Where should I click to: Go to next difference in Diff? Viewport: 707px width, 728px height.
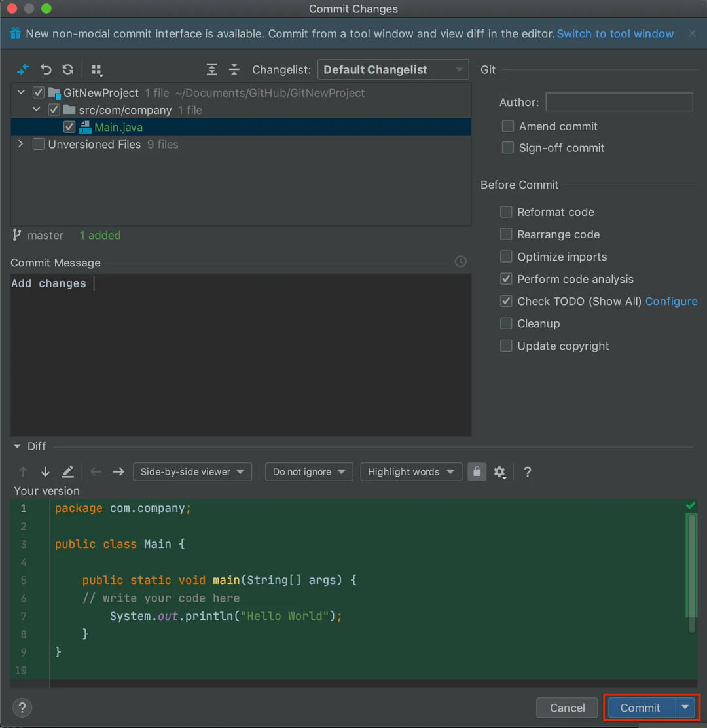pyautogui.click(x=45, y=472)
